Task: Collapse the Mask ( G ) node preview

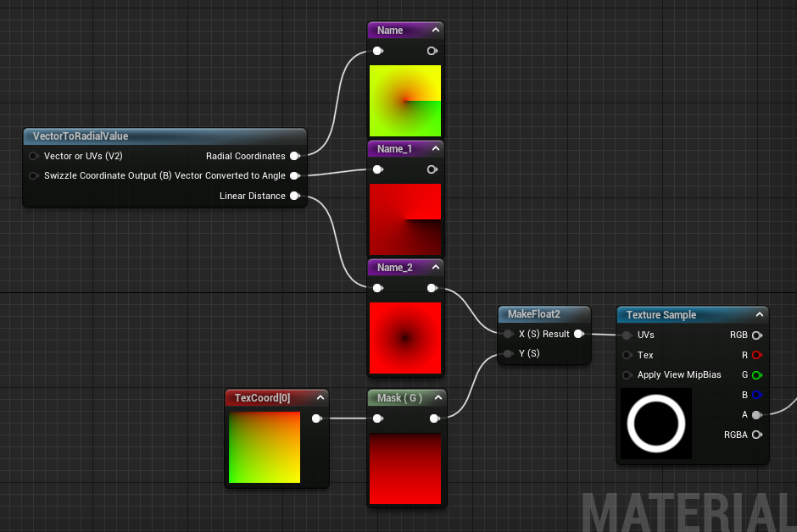Action: tap(438, 397)
